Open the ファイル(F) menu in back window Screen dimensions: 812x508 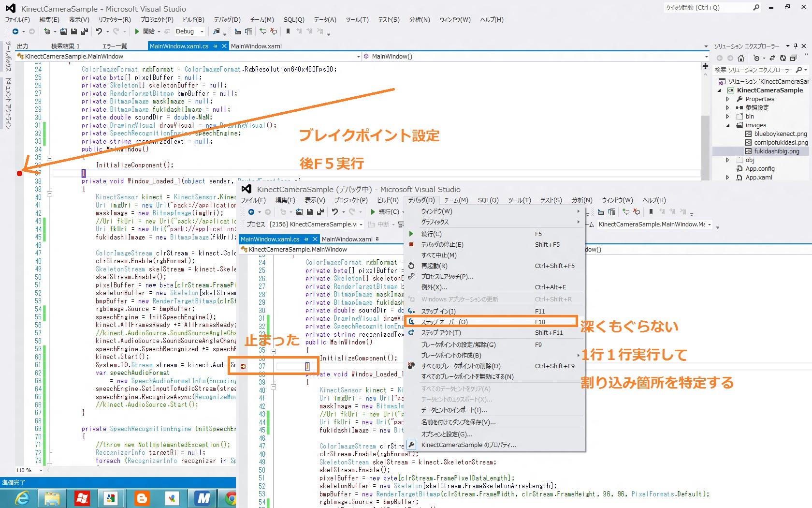pos(17,20)
